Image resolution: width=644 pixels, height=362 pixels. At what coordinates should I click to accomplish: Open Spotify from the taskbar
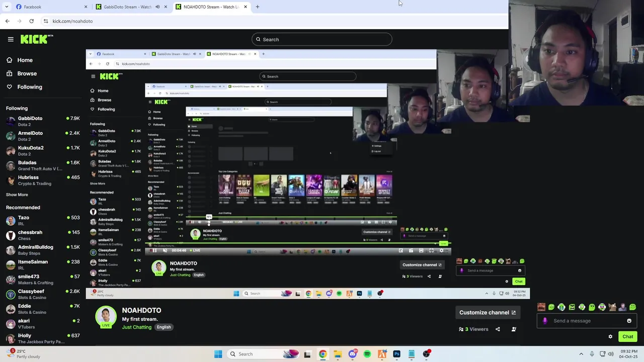coord(367,354)
